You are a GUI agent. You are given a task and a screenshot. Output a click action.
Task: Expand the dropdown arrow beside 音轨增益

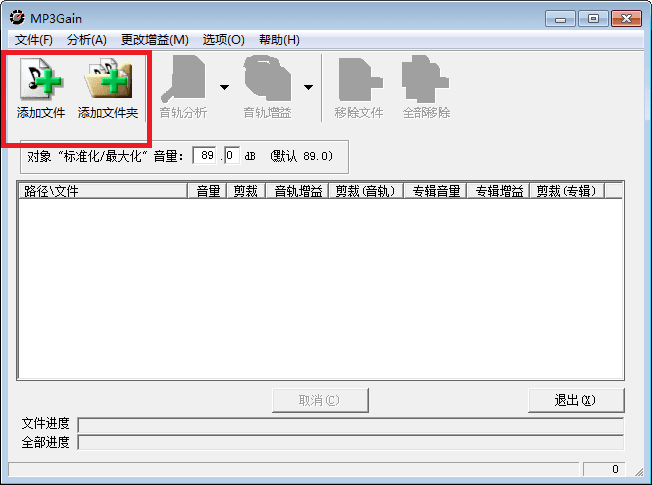308,87
